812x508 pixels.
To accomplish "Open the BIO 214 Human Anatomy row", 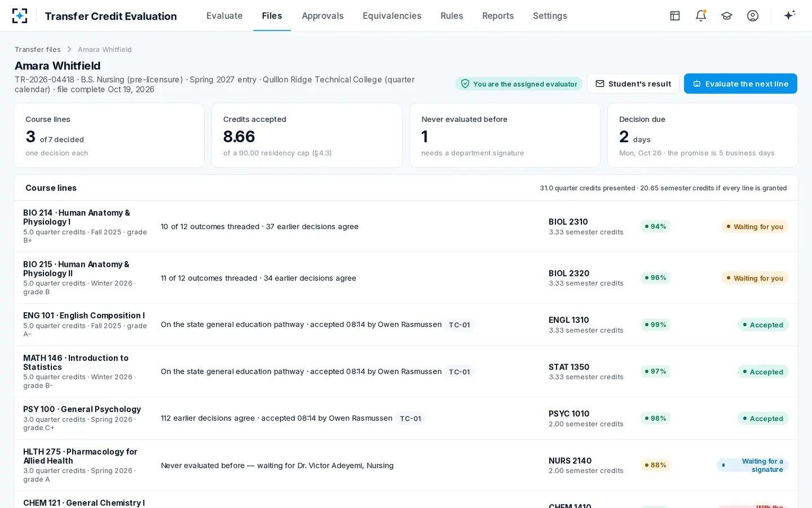I will coord(406,226).
